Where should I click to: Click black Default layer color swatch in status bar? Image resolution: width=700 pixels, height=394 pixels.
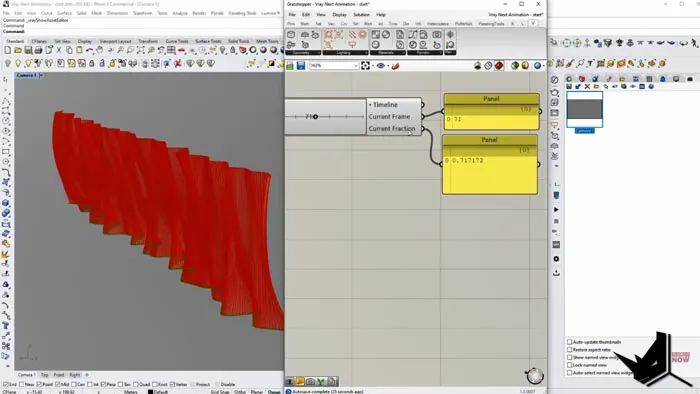click(x=150, y=392)
